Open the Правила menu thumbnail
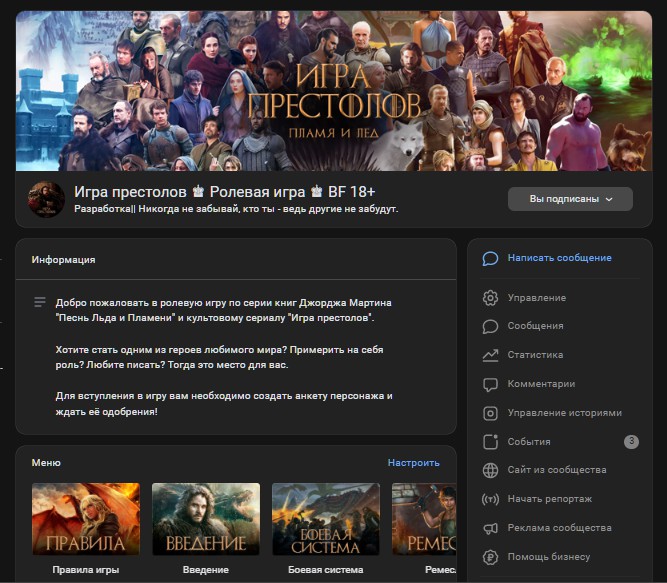Screen dimensions: 667x583 86,519
